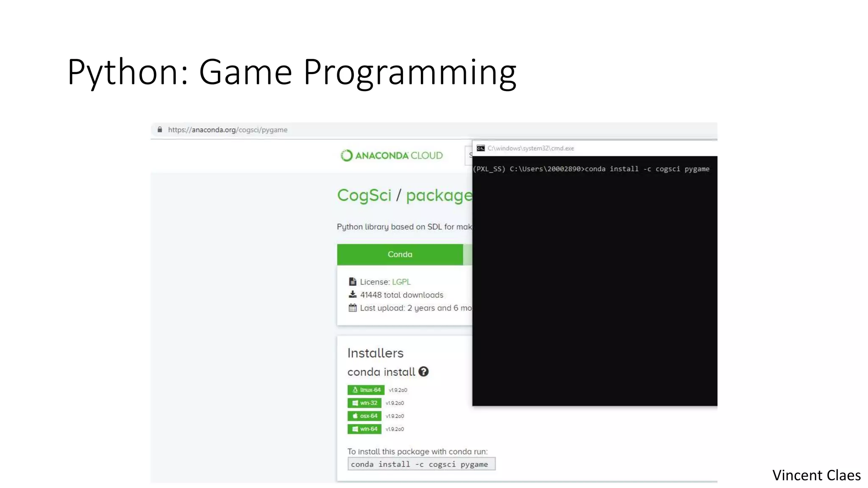Image resolution: width=868 pixels, height=488 pixels.
Task: Select the Conda tab
Action: (x=400, y=254)
